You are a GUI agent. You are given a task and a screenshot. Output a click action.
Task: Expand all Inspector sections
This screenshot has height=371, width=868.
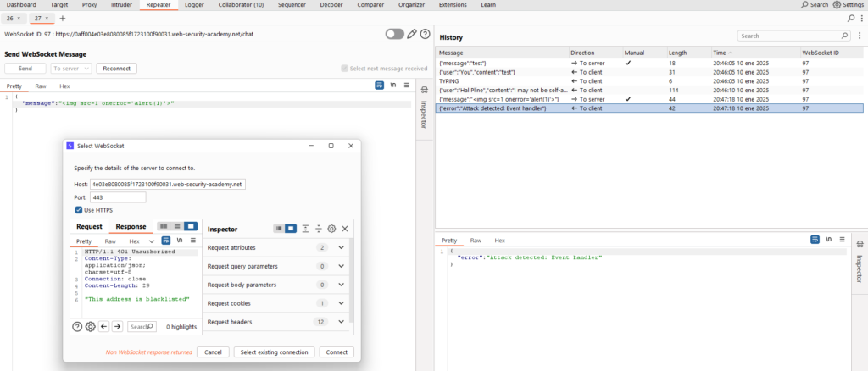(305, 229)
